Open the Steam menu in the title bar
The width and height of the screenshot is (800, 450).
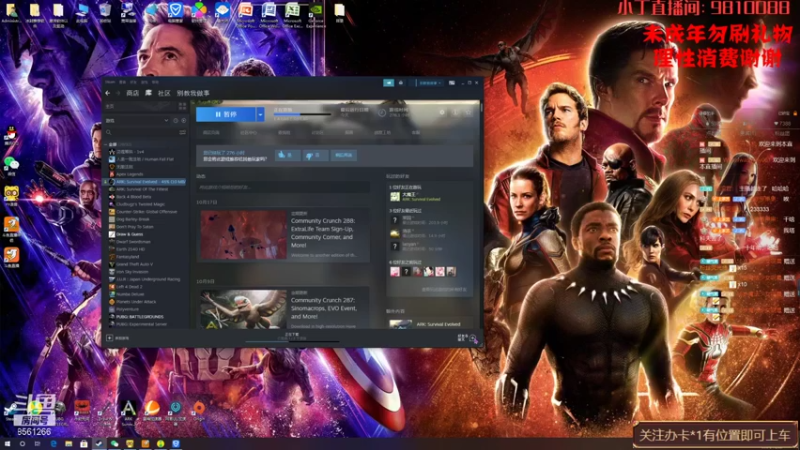(x=110, y=82)
